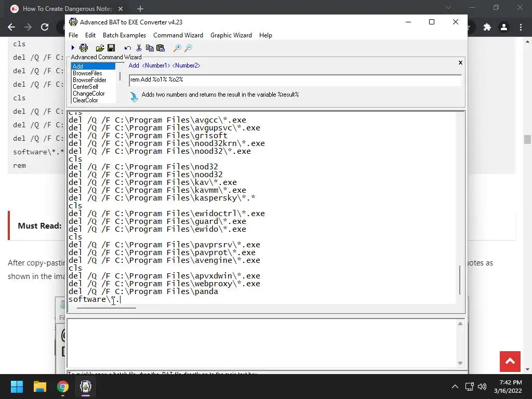Close the 'How To Create Dangerous' tab

(121, 9)
